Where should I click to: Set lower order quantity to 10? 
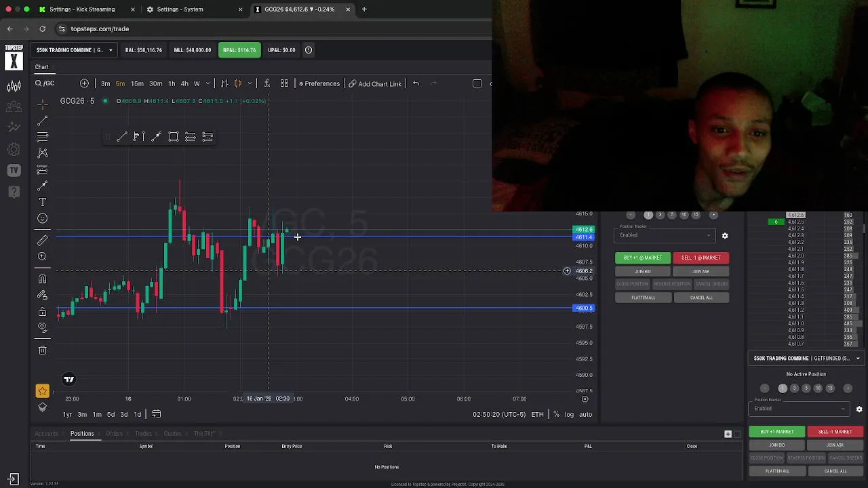(x=818, y=388)
